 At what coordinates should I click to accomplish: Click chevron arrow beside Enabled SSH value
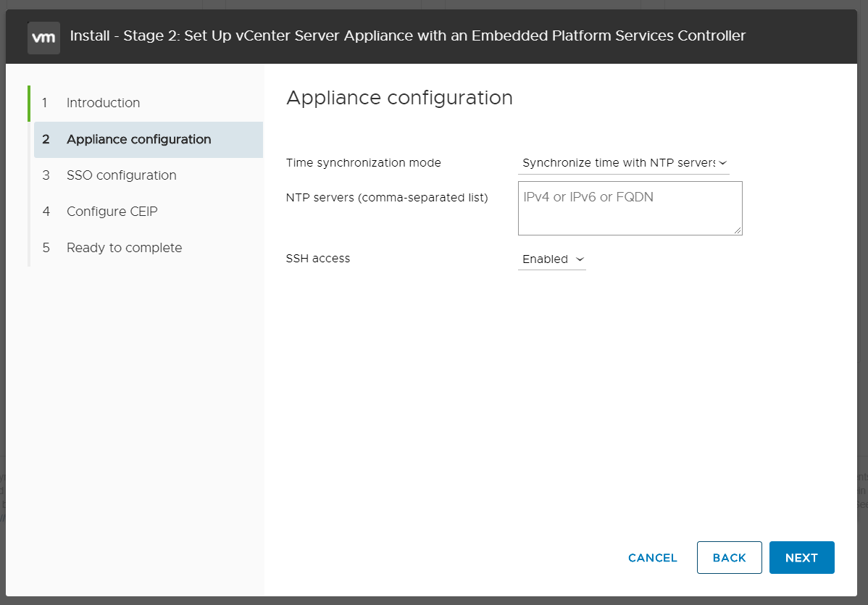(579, 259)
